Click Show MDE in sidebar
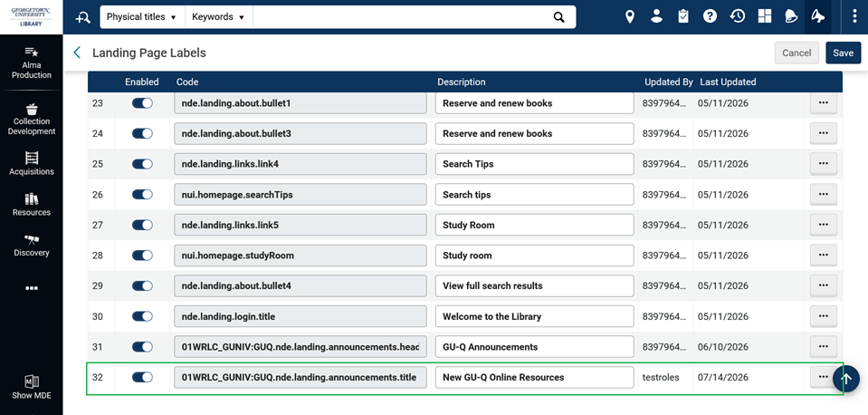 coord(32,387)
